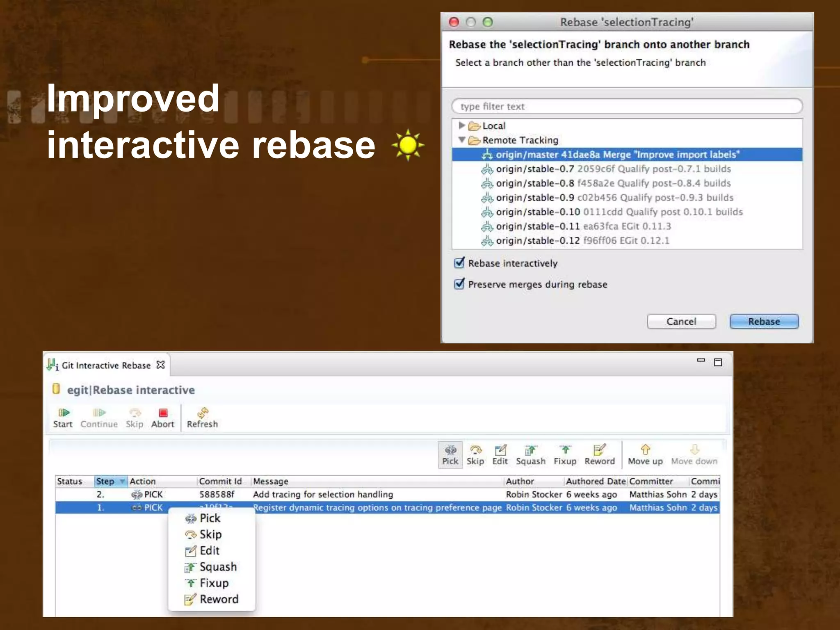Click the PICK action in step 2
The width and height of the screenshot is (840, 630).
[x=147, y=494]
